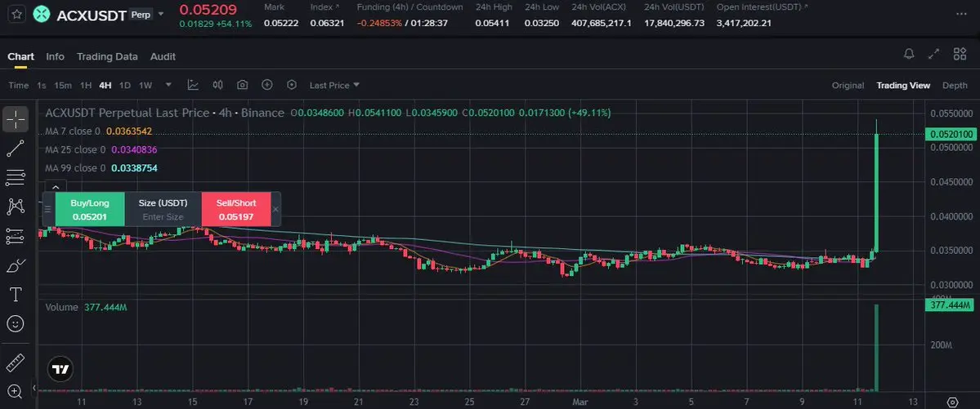Open the Info tab
The width and height of the screenshot is (980, 409).
pos(55,56)
